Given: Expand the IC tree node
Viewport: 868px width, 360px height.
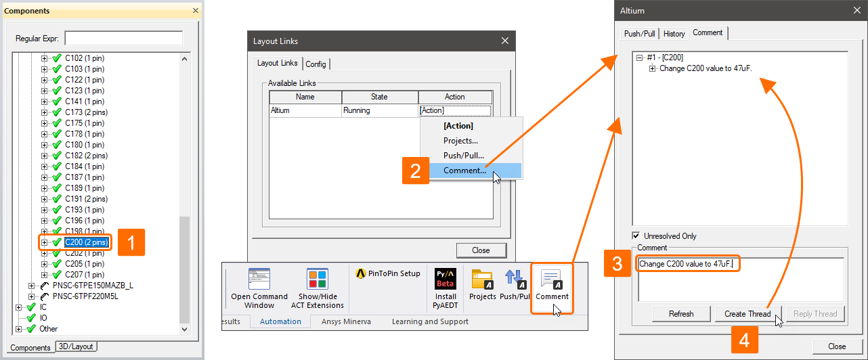Looking at the screenshot, I should (18, 307).
